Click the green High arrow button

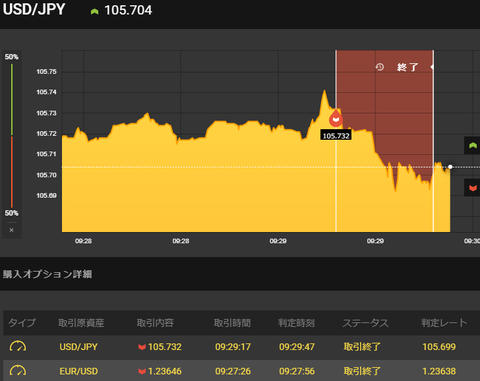click(472, 145)
